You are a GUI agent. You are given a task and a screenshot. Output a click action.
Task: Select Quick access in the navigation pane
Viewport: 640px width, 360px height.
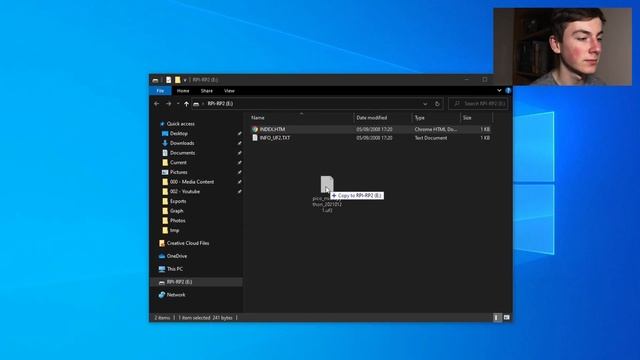180,124
